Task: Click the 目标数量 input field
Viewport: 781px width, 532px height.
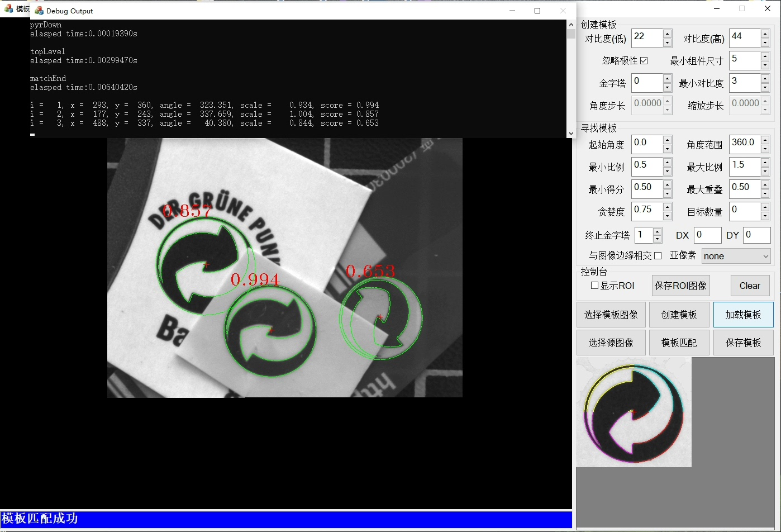Action: (x=745, y=211)
